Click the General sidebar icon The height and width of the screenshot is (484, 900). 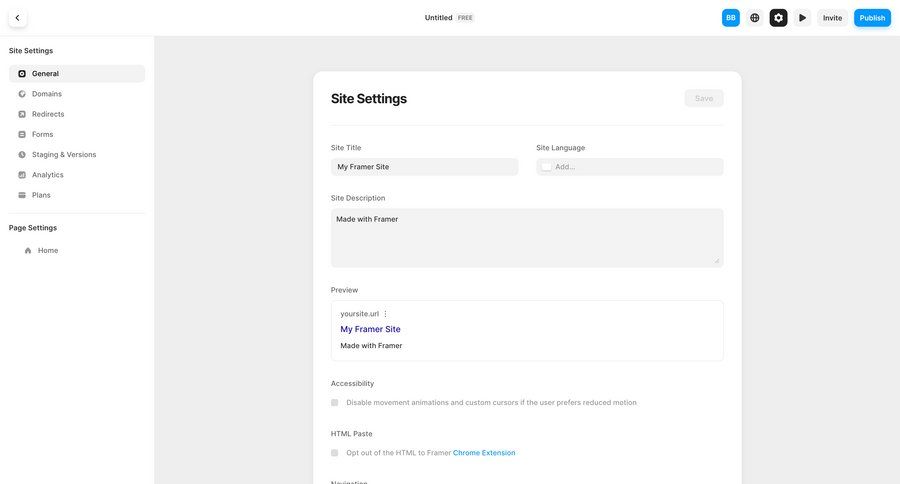click(x=22, y=73)
